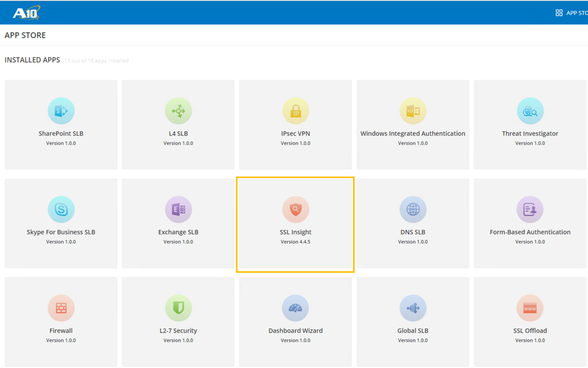
Task: Click Version 1.0.0 under Threat Investigator
Action: 530,143
